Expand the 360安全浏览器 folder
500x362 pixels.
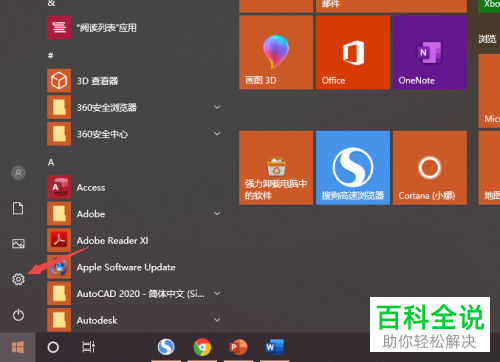pyautogui.click(x=217, y=107)
